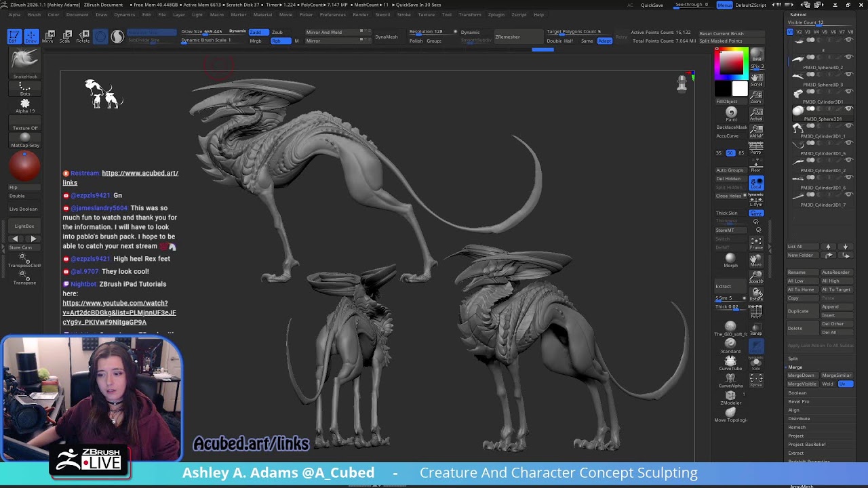Toggle L.Sym option
This screenshot has width=868, height=488.
pyautogui.click(x=757, y=200)
